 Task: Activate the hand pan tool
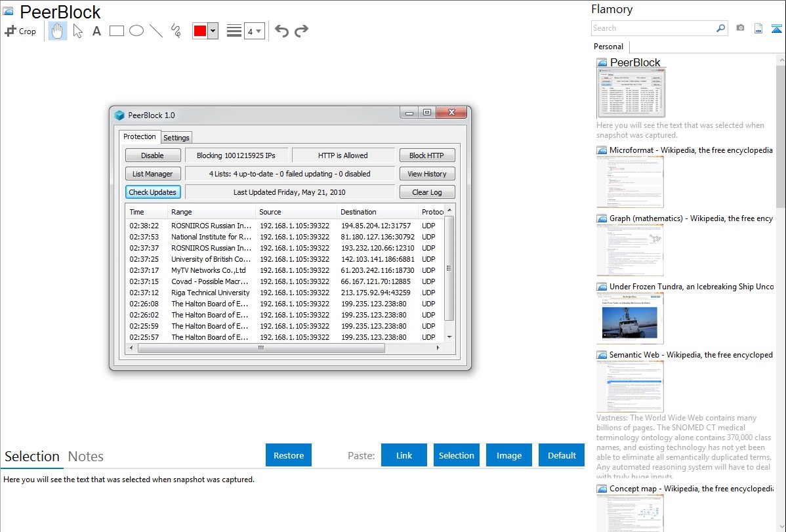coord(58,31)
